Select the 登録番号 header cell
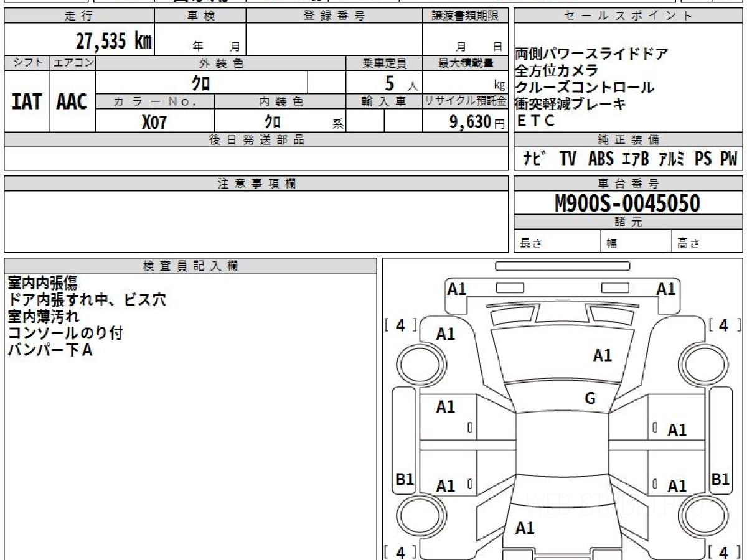 tap(334, 16)
